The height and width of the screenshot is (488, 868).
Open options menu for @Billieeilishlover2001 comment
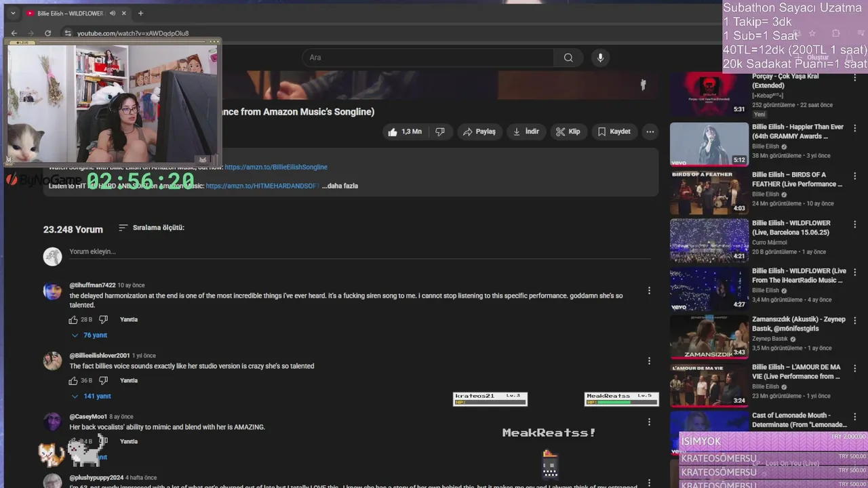click(x=649, y=361)
